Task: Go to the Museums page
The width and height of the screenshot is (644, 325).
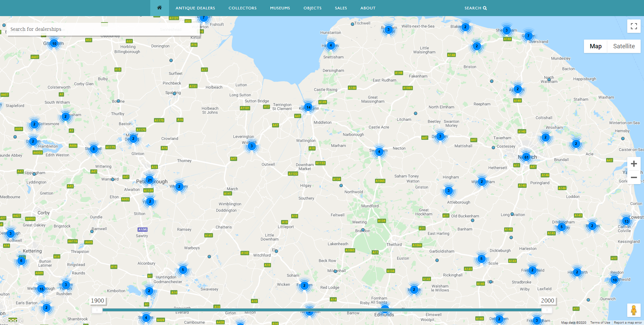Action: pyautogui.click(x=280, y=8)
